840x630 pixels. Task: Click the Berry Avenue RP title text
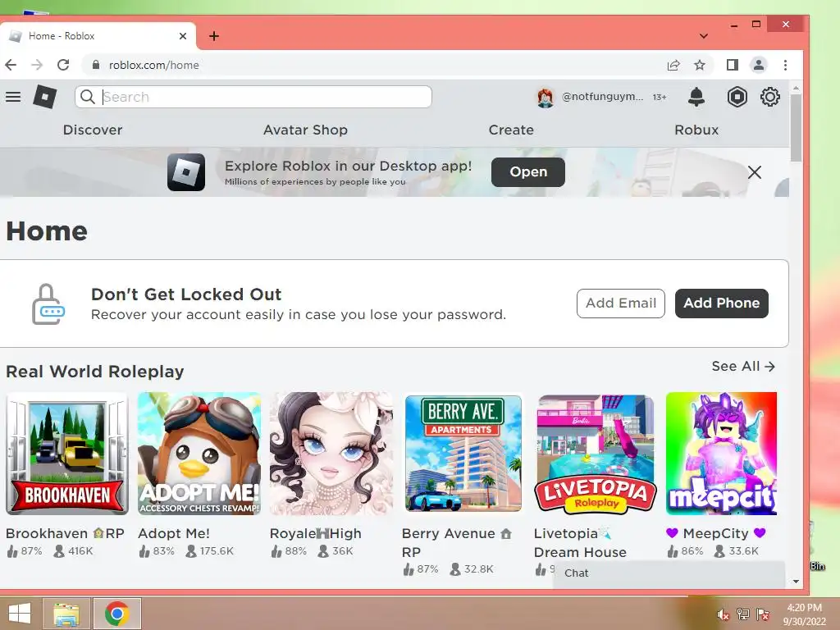coord(457,543)
